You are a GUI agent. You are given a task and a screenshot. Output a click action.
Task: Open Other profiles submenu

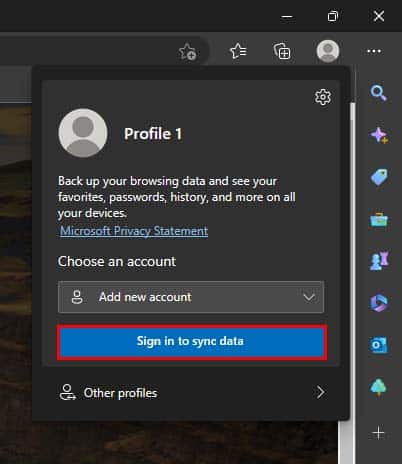192,393
